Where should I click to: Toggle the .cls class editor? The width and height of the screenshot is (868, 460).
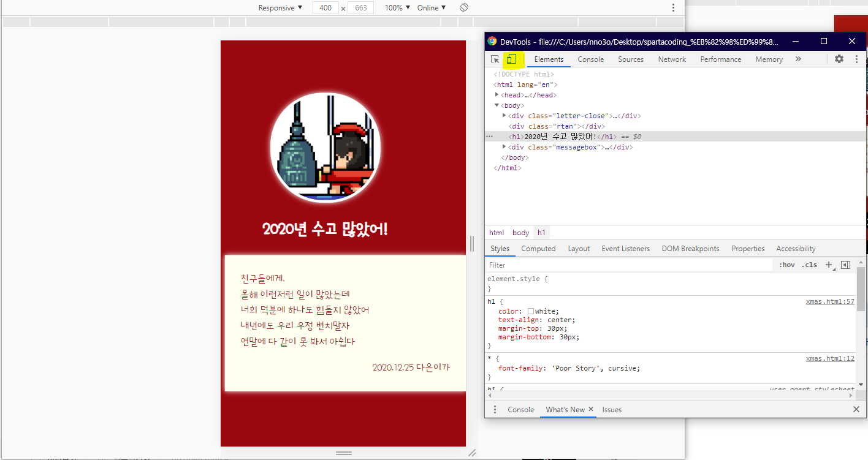[x=810, y=265]
